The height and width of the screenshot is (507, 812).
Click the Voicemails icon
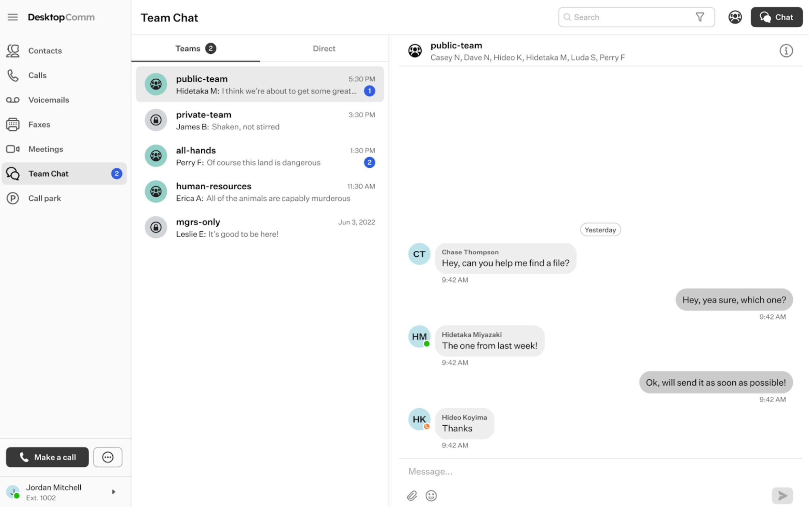coord(13,100)
